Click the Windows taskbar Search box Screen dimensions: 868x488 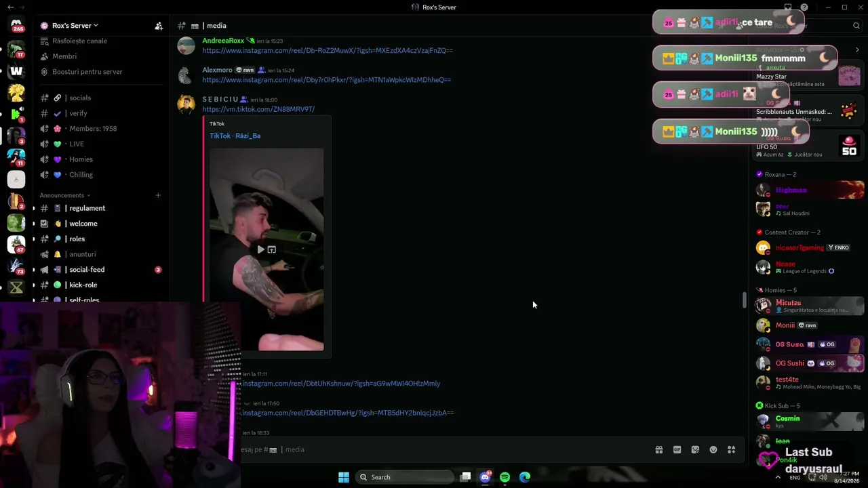click(404, 477)
